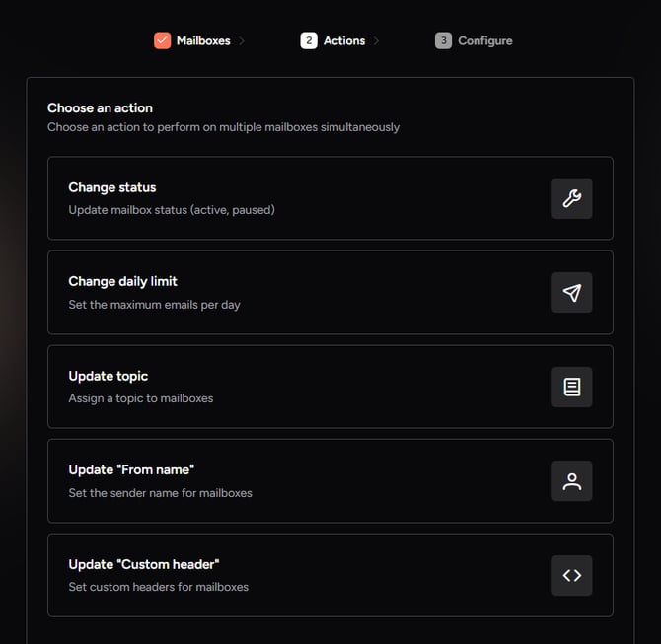
Task: Click the wrench icon for Change status
Action: (x=571, y=198)
